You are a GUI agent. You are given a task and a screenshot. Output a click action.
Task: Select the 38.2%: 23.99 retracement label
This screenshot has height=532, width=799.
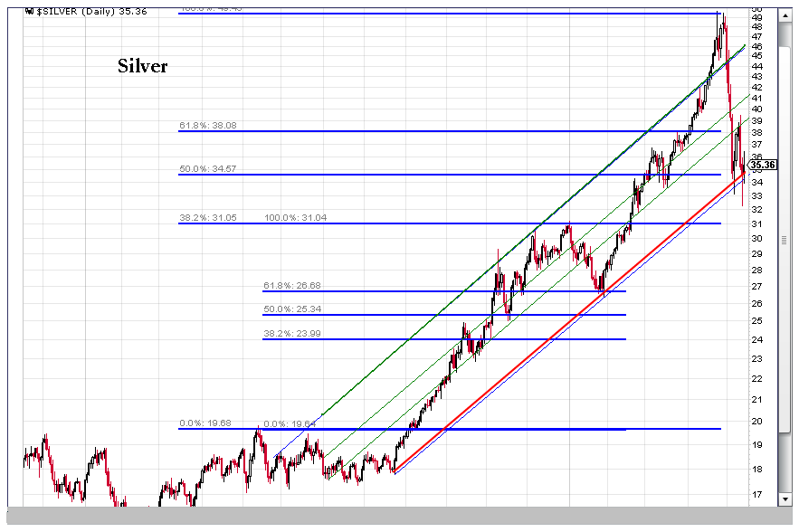pos(291,334)
